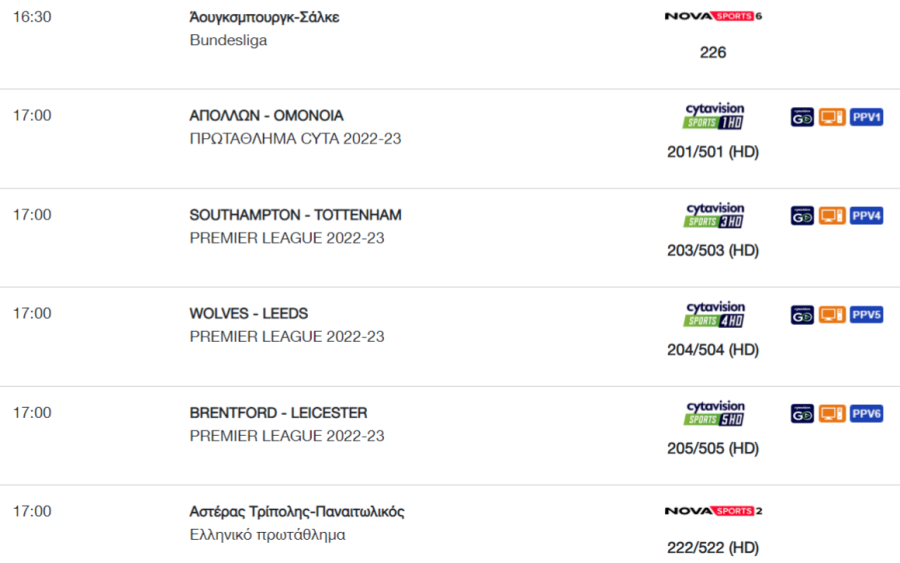Click the Cytavision Sports 5 HD logo
This screenshot has width=900, height=563.
713,413
